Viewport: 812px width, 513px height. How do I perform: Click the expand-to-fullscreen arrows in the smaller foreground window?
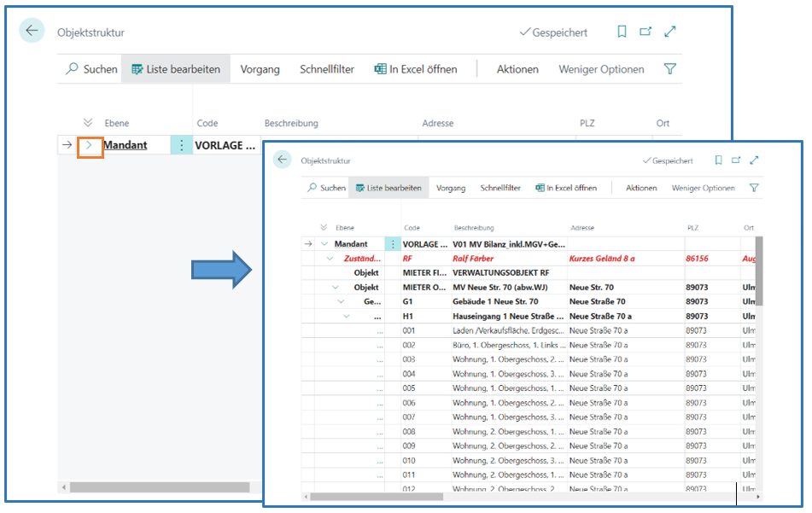754,160
